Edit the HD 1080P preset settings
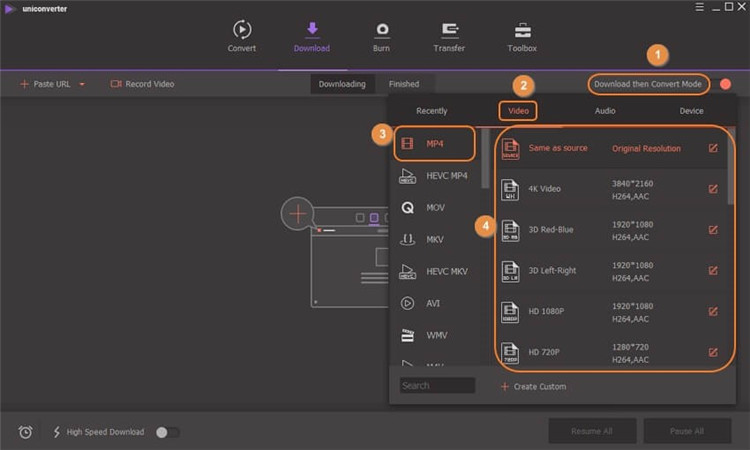Viewport: 750px width, 450px height. click(x=713, y=311)
